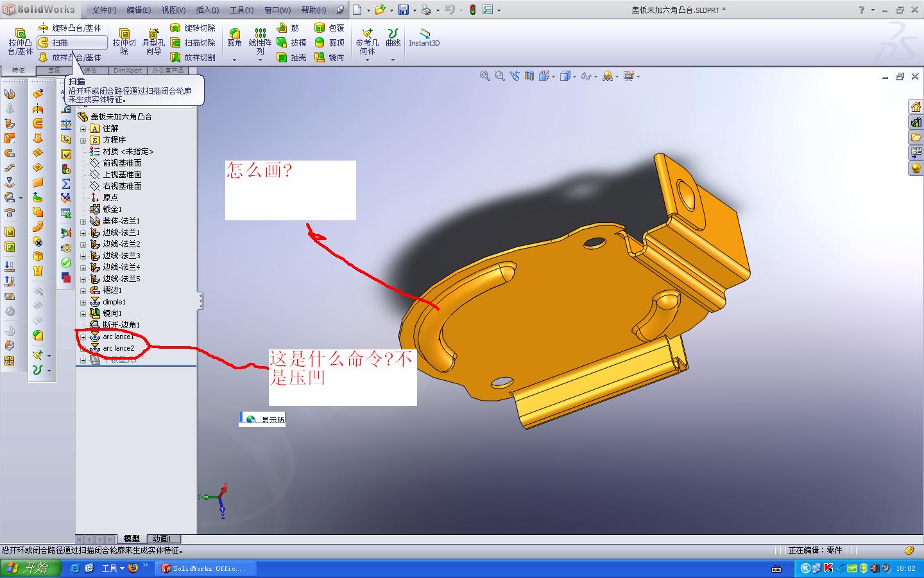Screen dimensions: 924x578
Task: Select the Linear Pattern (线性阵列) tool
Action: click(260, 40)
